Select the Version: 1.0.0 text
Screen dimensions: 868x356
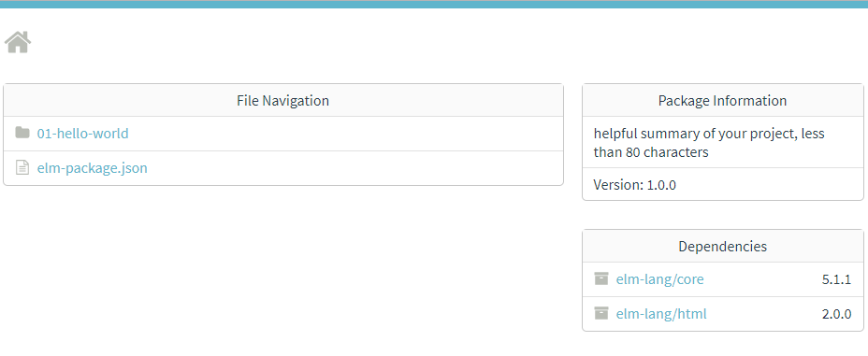coord(634,185)
